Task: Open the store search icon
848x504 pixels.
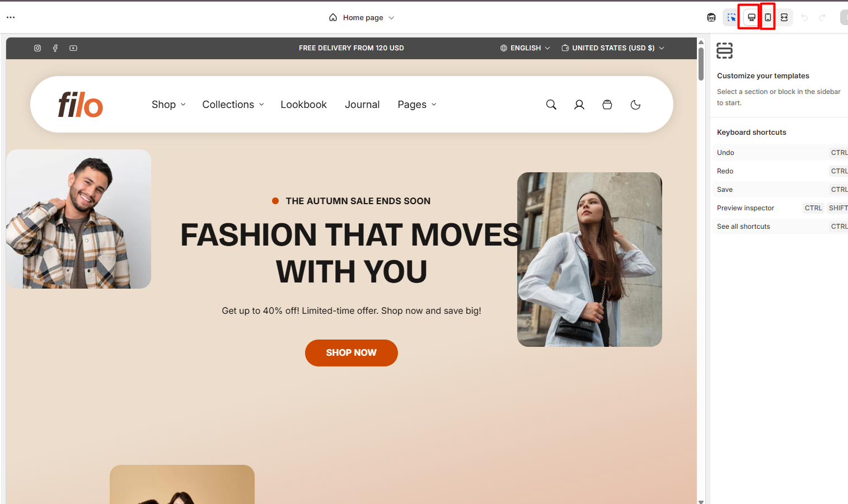Action: pyautogui.click(x=551, y=105)
